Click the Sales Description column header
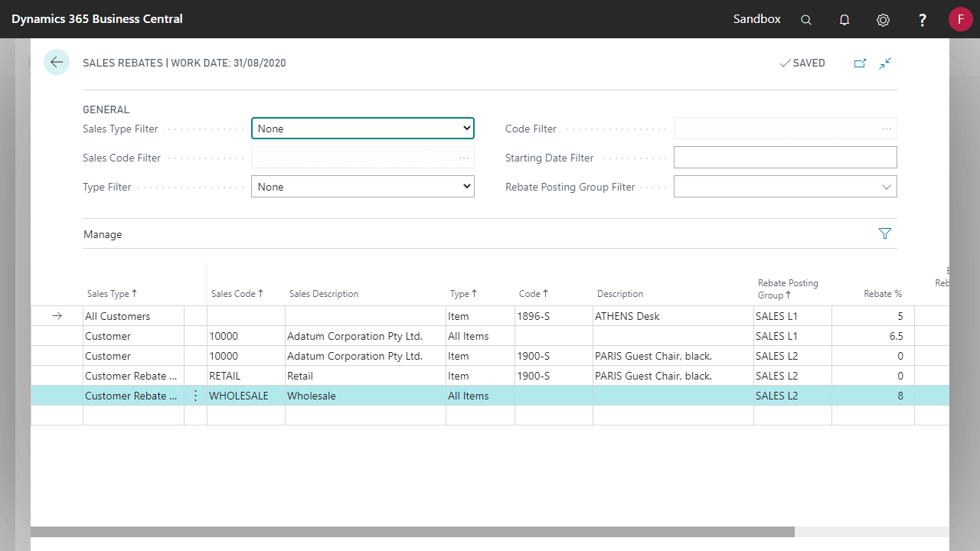Screen dimensions: 980x551 click(324, 294)
